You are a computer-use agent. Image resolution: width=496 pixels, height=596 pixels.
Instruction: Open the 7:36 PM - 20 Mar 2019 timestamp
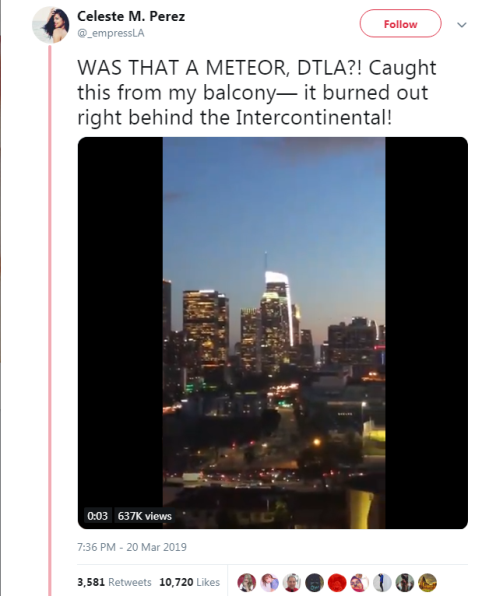point(132,547)
